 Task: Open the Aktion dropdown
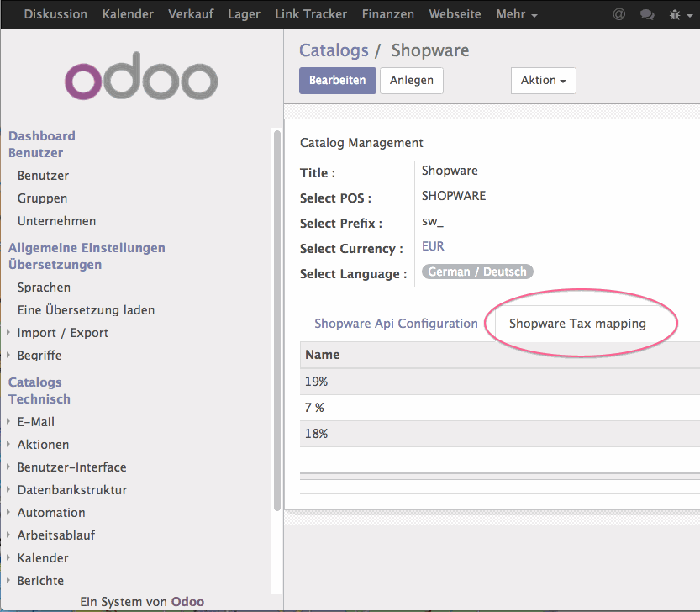544,81
